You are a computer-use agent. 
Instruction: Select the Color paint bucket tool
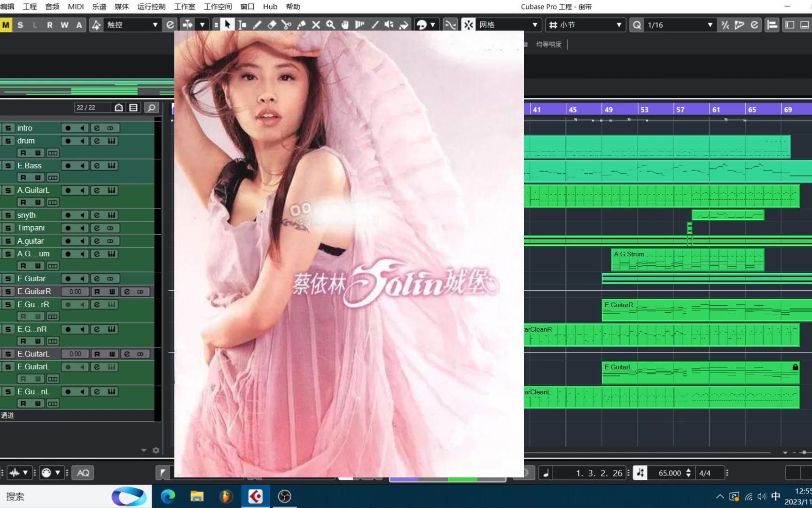pyautogui.click(x=404, y=25)
